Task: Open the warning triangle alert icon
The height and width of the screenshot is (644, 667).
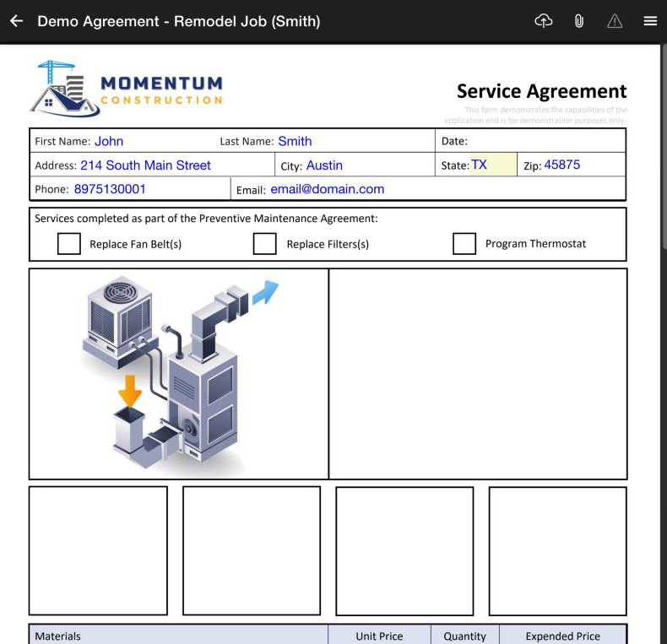Action: 615,21
